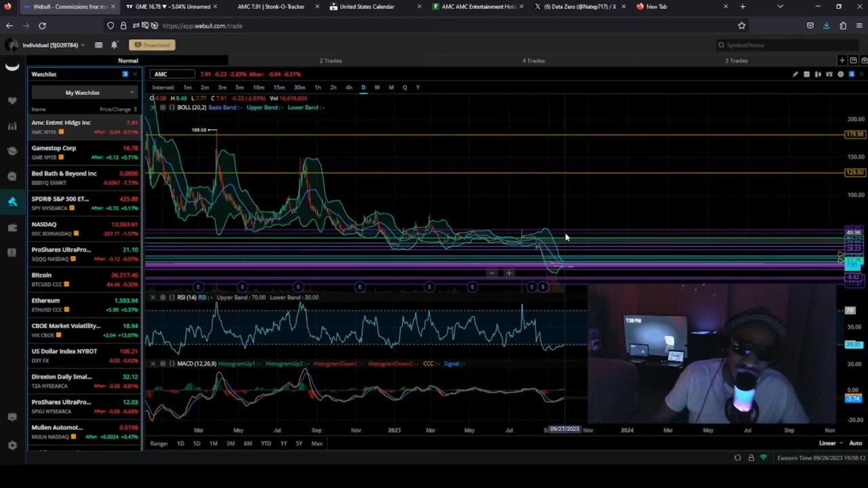Toggle Watchlist link group badge
The width and height of the screenshot is (868, 488).
coord(125,74)
